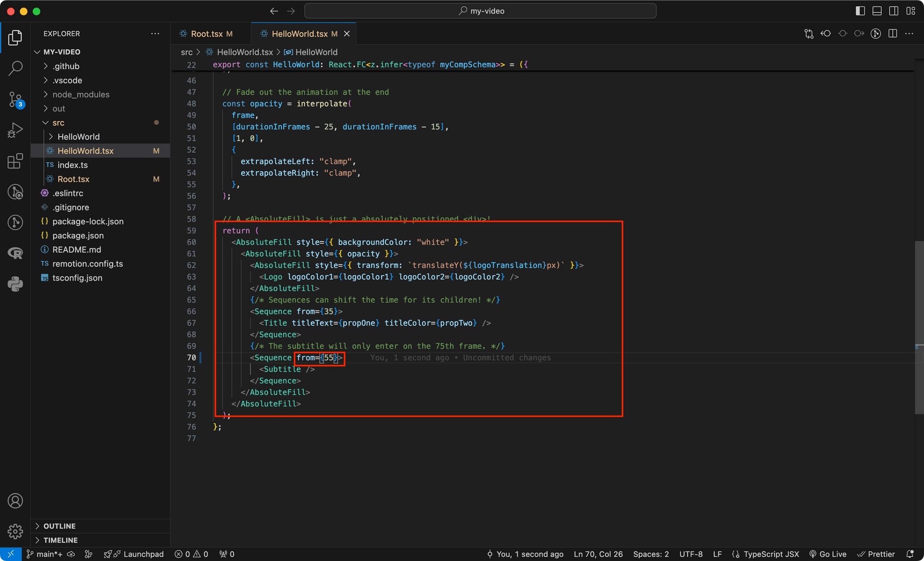This screenshot has height=561, width=924.
Task: Go back with the left arrow
Action: click(274, 11)
